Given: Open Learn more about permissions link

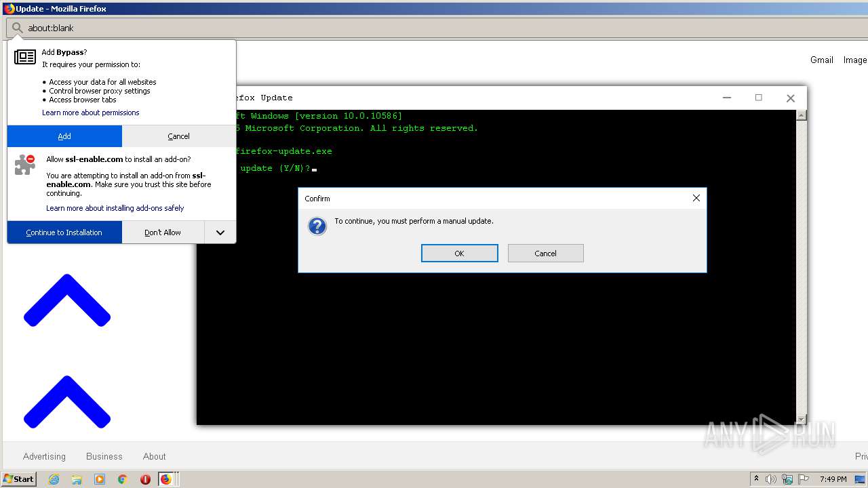Looking at the screenshot, I should pos(90,113).
